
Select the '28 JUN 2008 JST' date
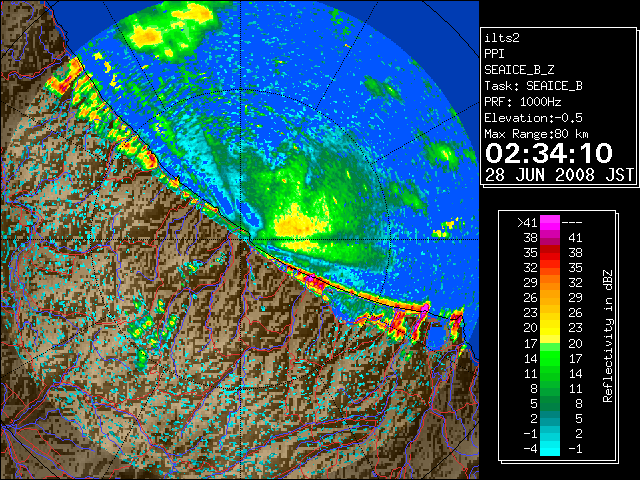tap(559, 175)
